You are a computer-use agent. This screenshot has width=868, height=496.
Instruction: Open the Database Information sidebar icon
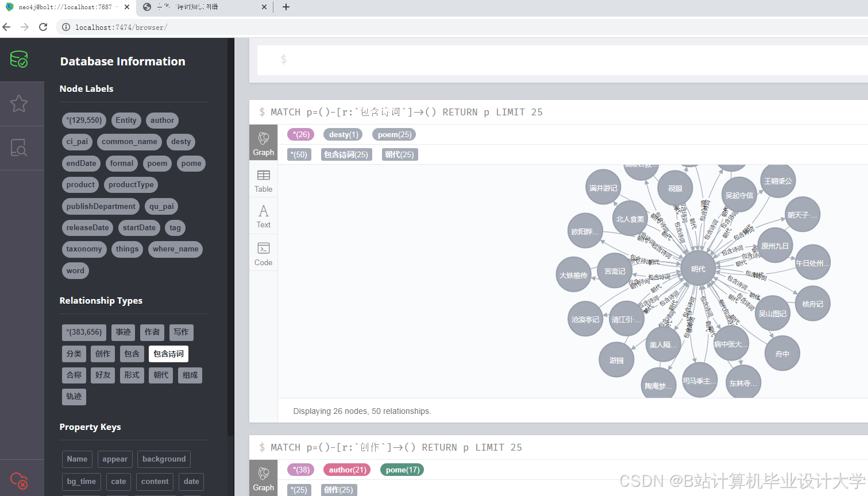tap(19, 59)
